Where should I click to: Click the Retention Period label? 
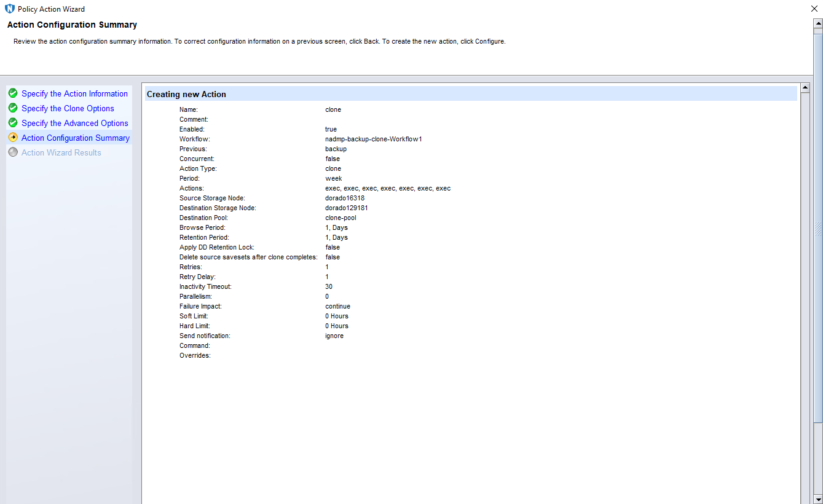[204, 237]
